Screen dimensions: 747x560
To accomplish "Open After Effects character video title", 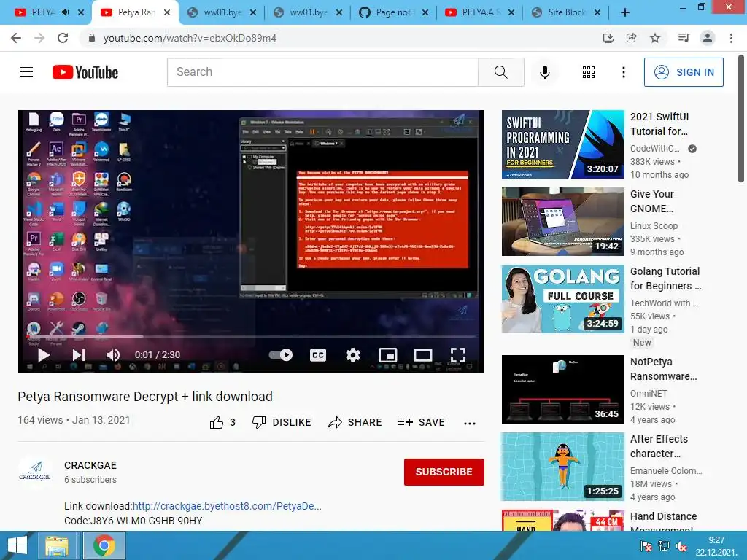I will 659,446.
